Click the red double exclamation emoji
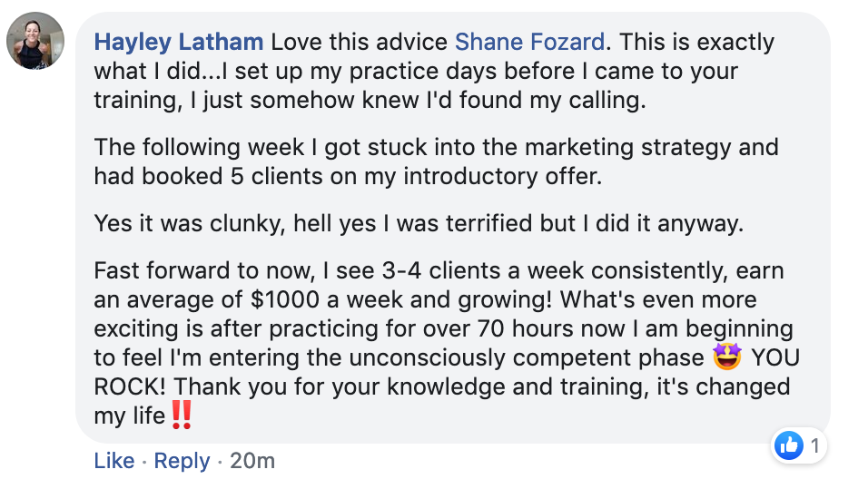This screenshot has width=868, height=479. pos(181,415)
